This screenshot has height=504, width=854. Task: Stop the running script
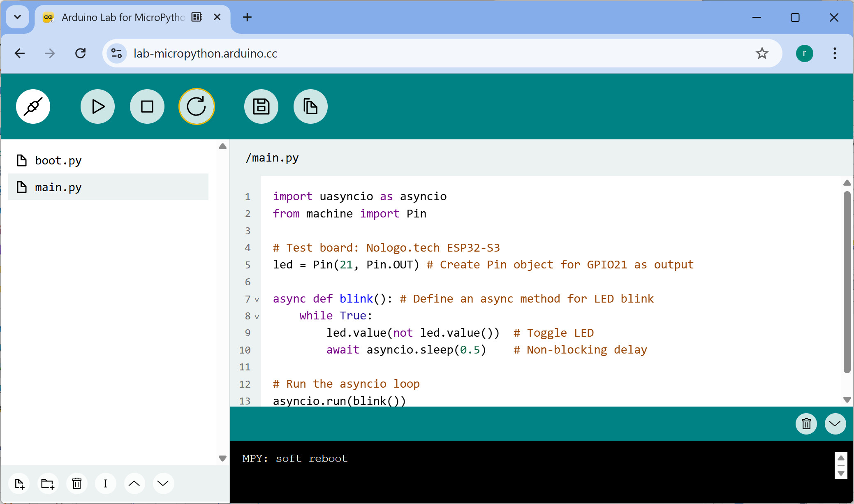147,106
